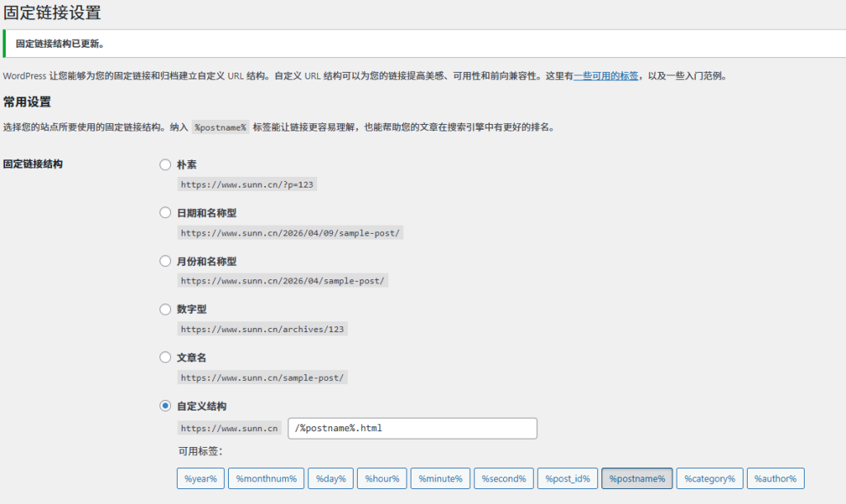846x504 pixels.
Task: Add the %monthnum% tag to structure
Action: (265, 478)
